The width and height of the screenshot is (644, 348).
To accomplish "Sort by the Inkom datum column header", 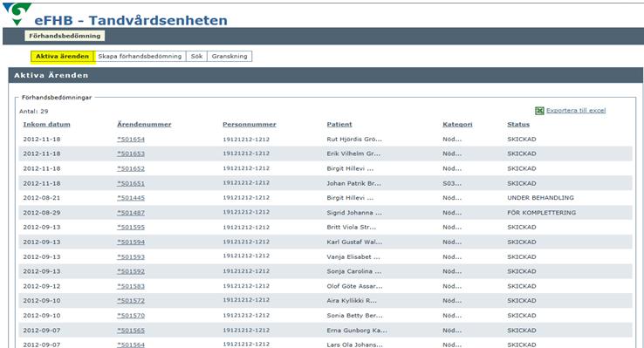I will (46, 125).
